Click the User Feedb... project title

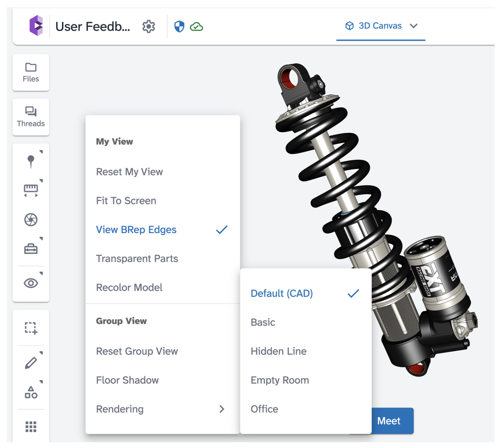tap(93, 26)
